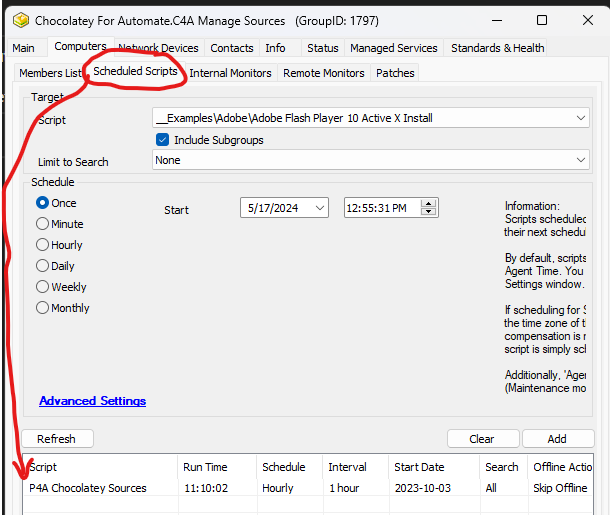Select the Hourly schedule option
Viewport: 610px width, 515px height.
click(42, 245)
